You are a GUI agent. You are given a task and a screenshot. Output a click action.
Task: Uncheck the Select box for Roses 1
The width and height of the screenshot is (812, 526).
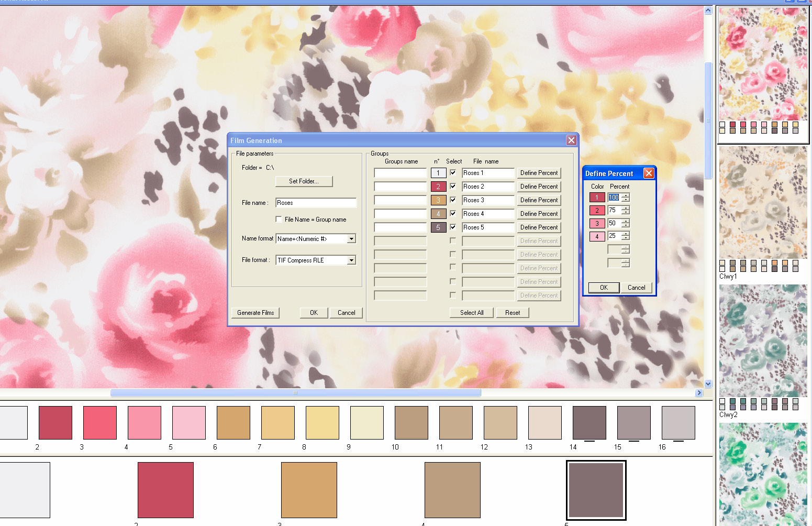453,172
